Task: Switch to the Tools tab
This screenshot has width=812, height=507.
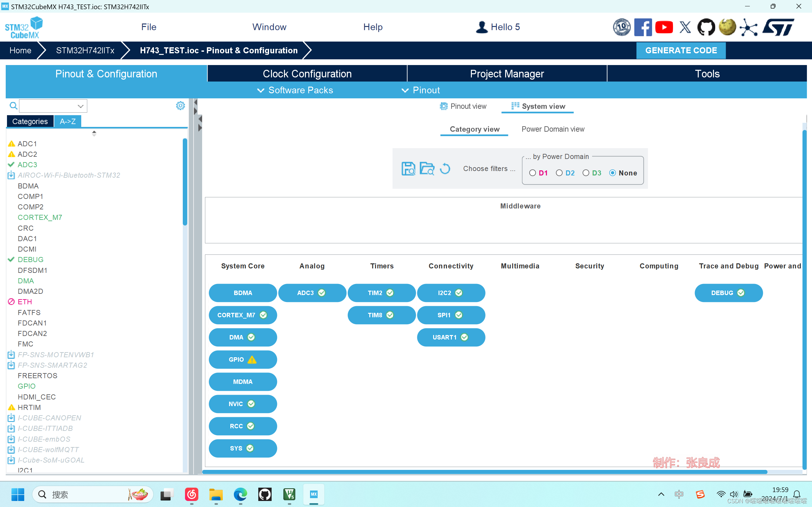Action: tap(707, 74)
